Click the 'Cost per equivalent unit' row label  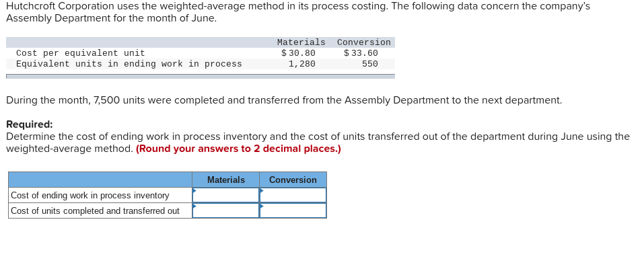(x=81, y=53)
